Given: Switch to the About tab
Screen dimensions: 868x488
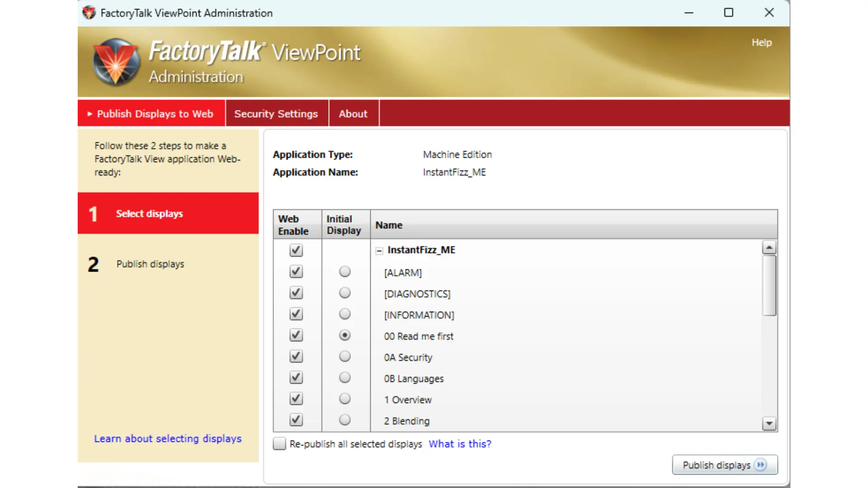Looking at the screenshot, I should pos(353,114).
